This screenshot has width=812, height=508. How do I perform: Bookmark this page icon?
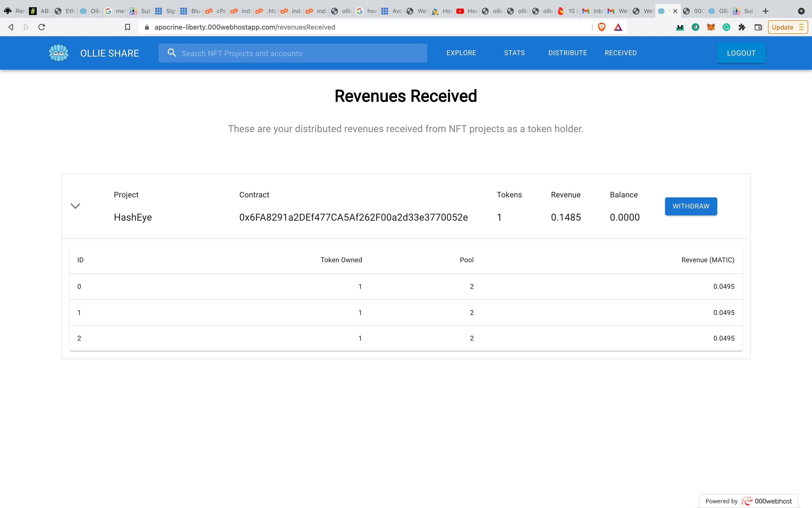pyautogui.click(x=128, y=27)
